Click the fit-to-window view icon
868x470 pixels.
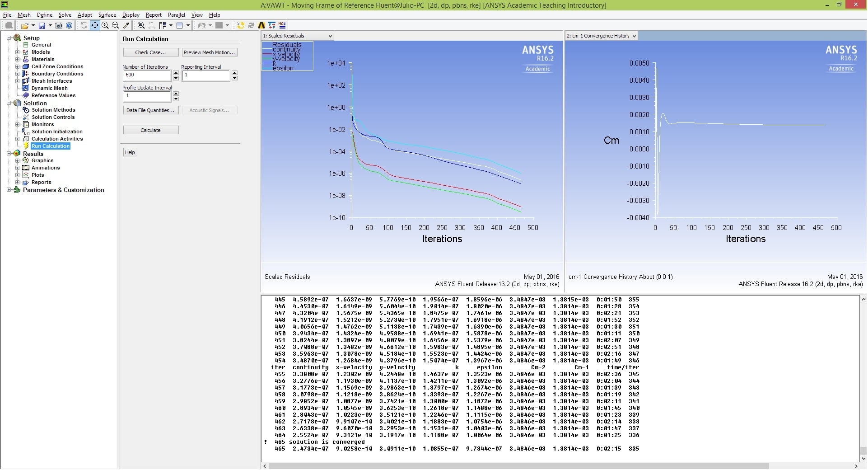[x=141, y=26]
